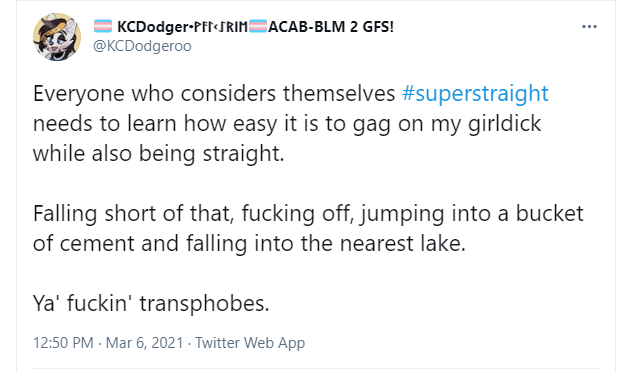Click the line "while also being straight."
The image size is (623, 373).
point(159,153)
